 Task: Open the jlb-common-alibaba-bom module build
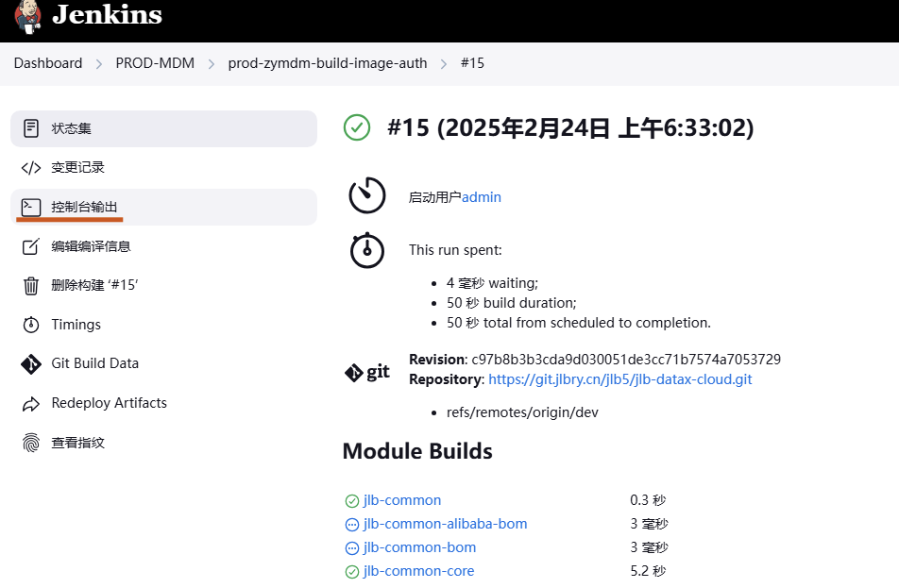coord(445,524)
